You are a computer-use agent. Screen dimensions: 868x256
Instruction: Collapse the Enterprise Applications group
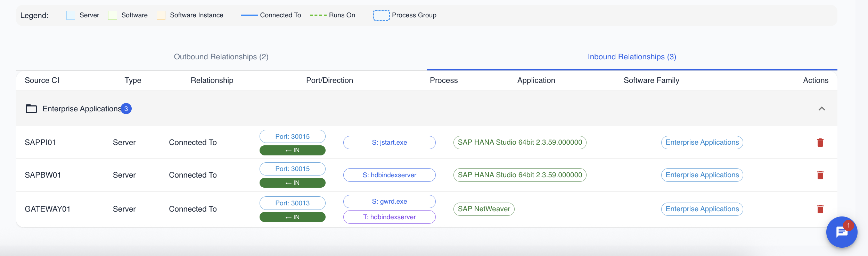pos(821,109)
